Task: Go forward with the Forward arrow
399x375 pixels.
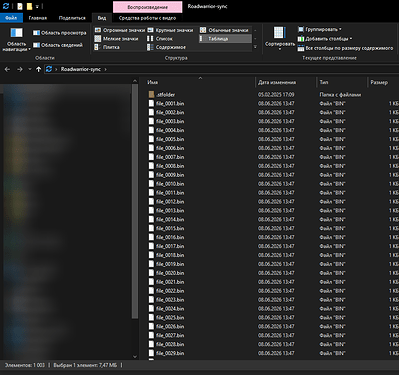Action: click(x=20, y=69)
